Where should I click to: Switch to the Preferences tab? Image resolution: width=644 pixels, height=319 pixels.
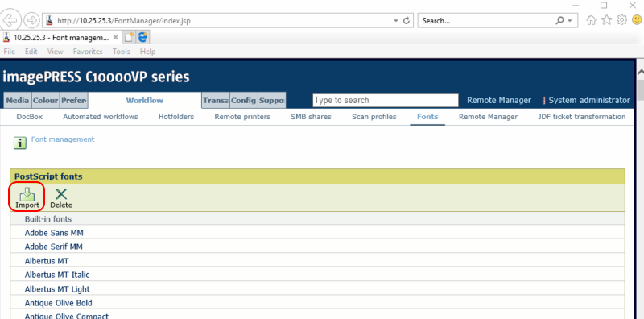[73, 101]
